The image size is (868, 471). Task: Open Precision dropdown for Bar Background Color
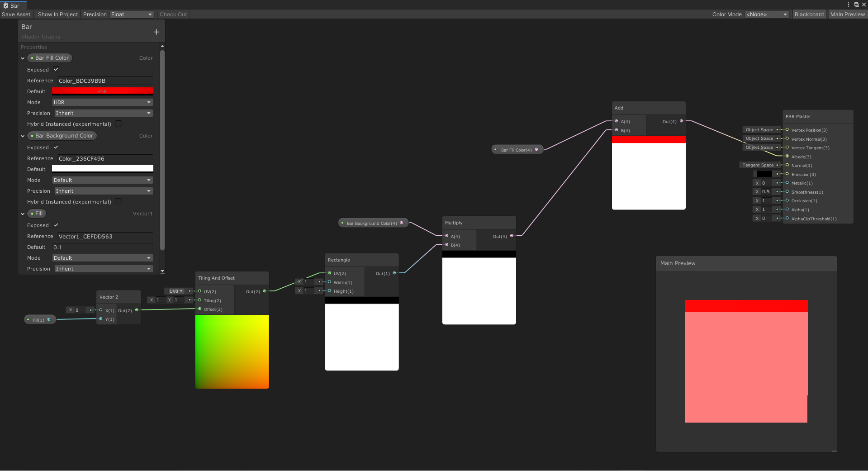104,191
